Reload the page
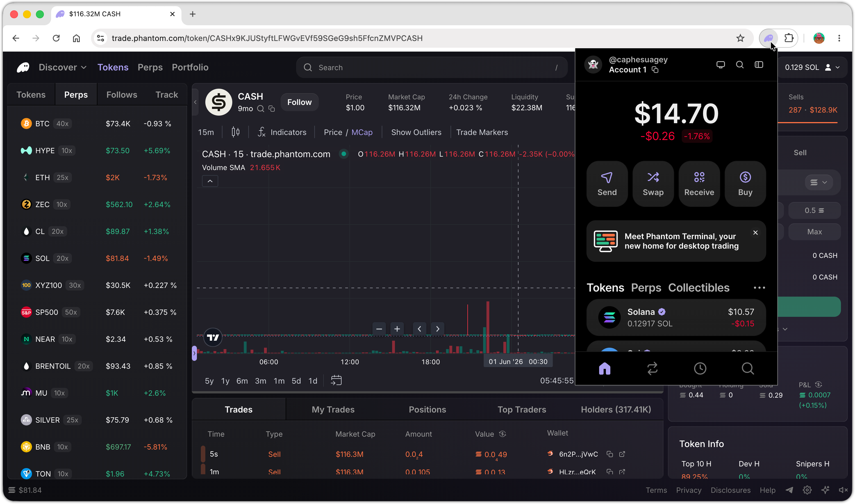 [x=56, y=38]
